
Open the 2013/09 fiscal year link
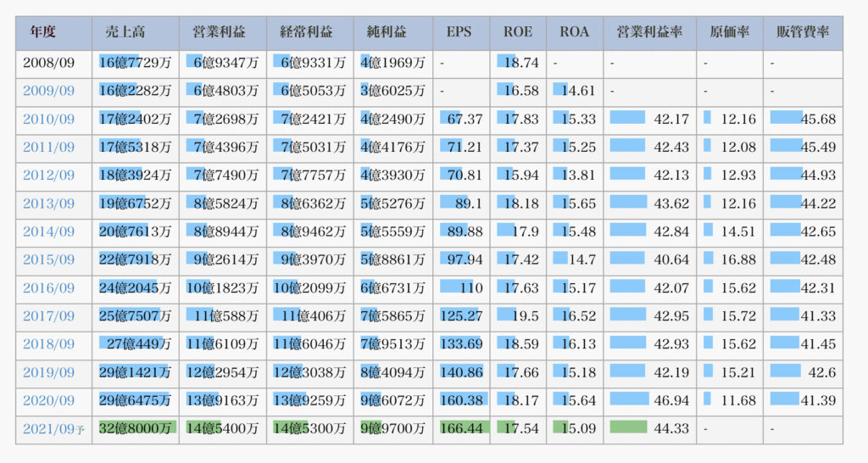point(48,204)
